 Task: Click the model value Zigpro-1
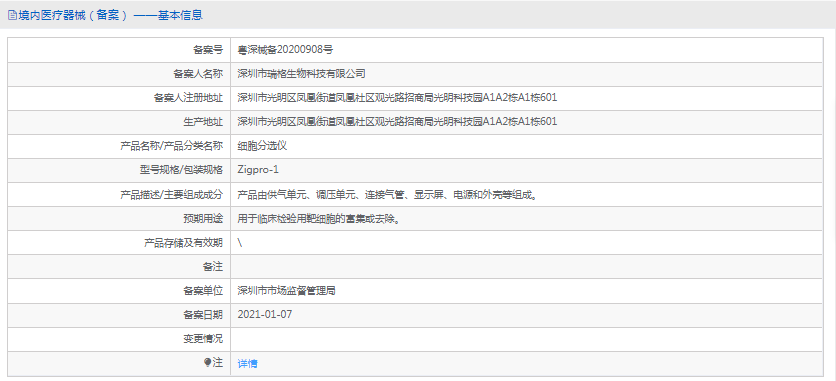click(x=258, y=170)
